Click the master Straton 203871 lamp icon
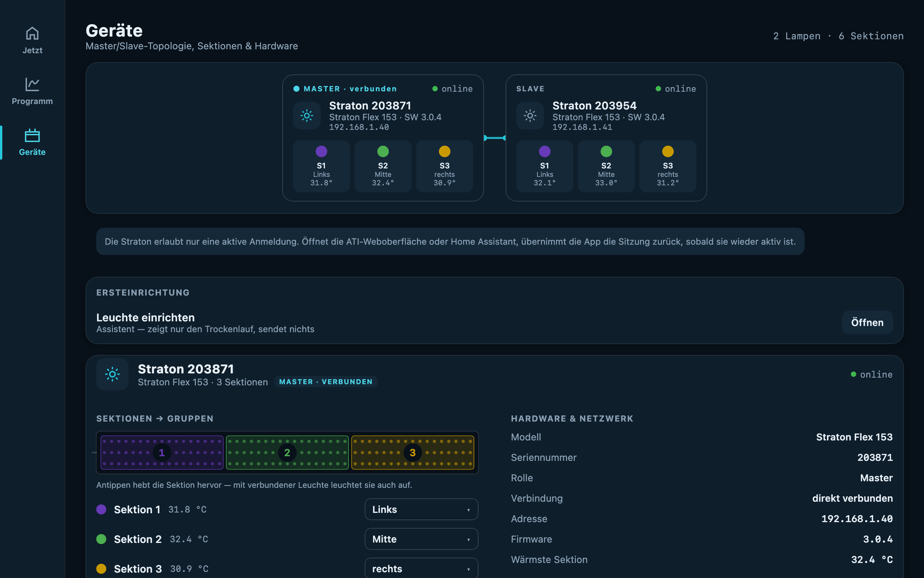 (307, 116)
